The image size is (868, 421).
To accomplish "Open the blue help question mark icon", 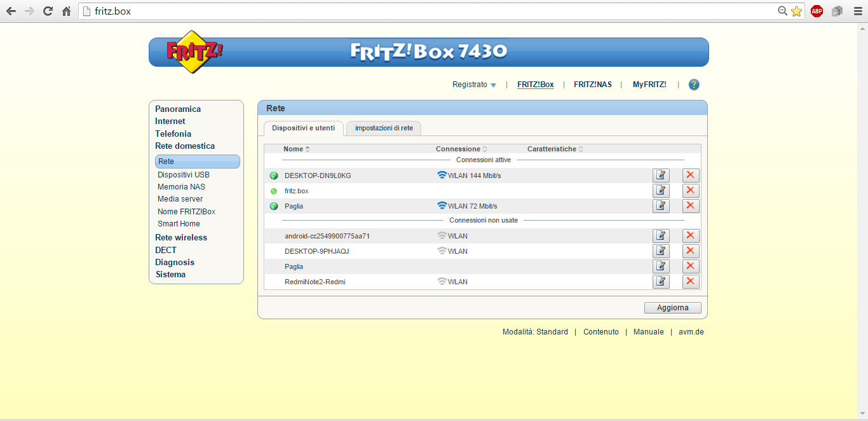I will (x=694, y=85).
